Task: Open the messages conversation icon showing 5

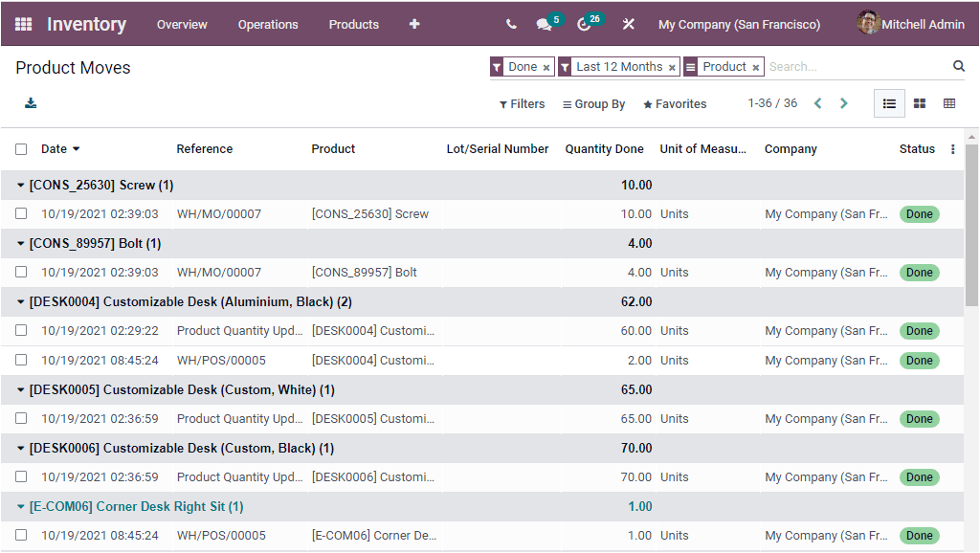Action: pos(544,24)
